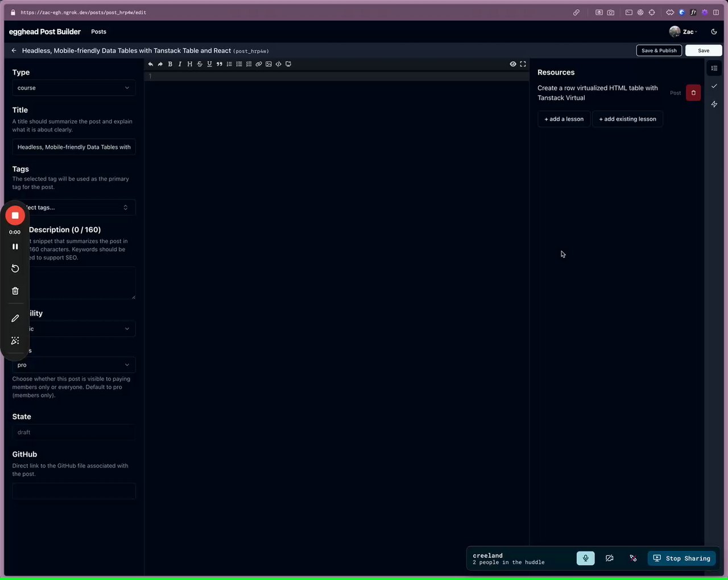
Task: Click Save & Publish button
Action: [x=659, y=51]
